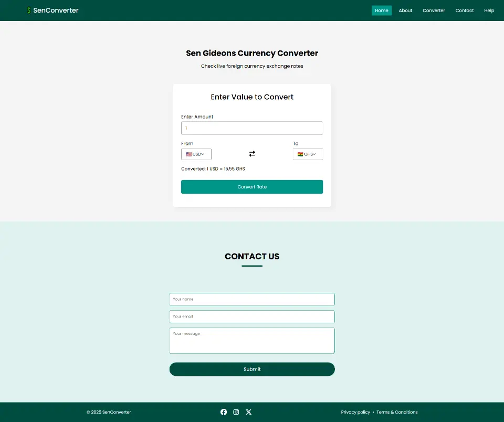
Task: Click into the Your message textarea
Action: (x=252, y=341)
